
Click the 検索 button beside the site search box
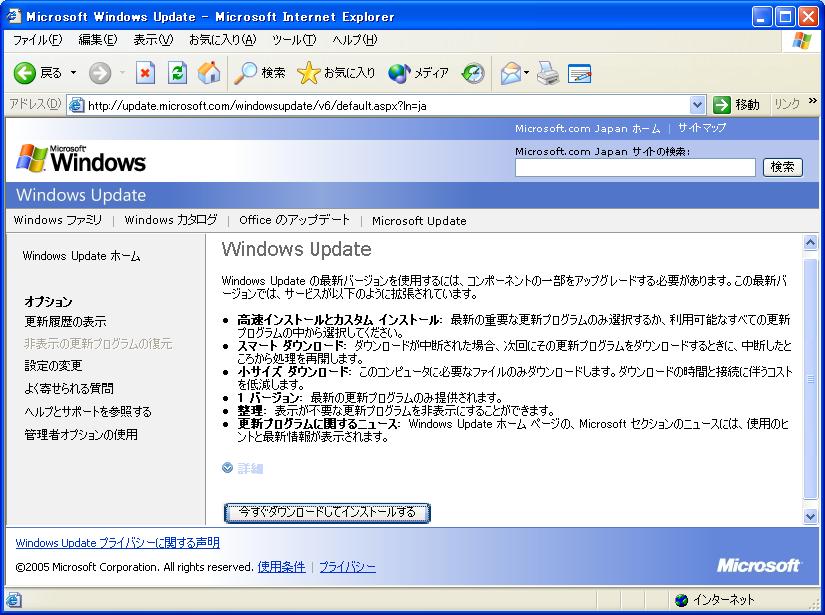782,167
